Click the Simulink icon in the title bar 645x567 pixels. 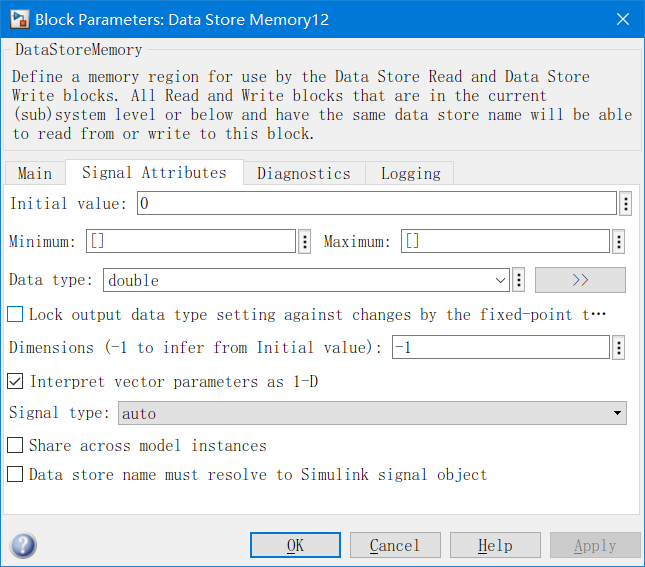click(17, 20)
